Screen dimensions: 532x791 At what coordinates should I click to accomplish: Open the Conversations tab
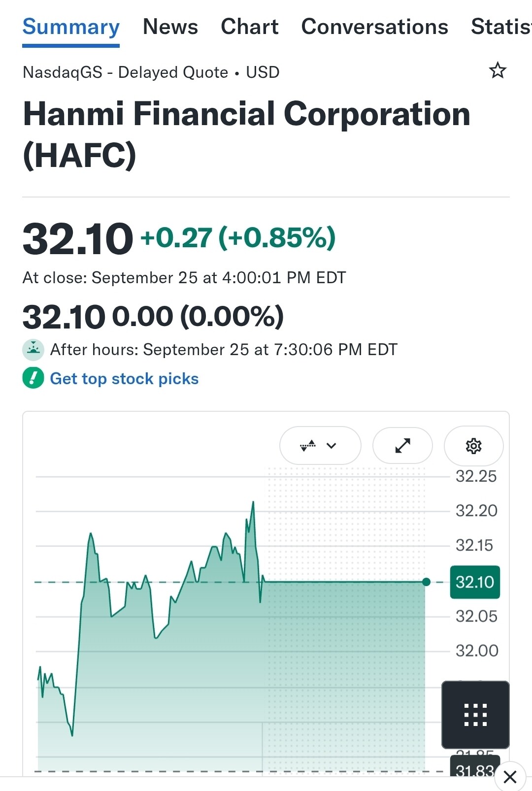[x=375, y=27]
